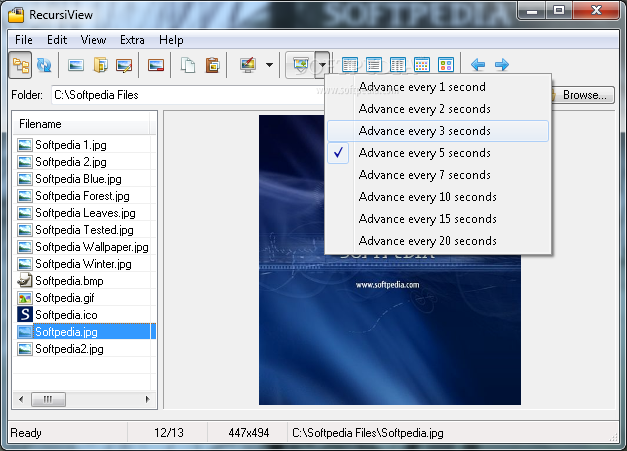Choose Advance every 2 seconds
This screenshot has width=627, height=451.
point(438,109)
